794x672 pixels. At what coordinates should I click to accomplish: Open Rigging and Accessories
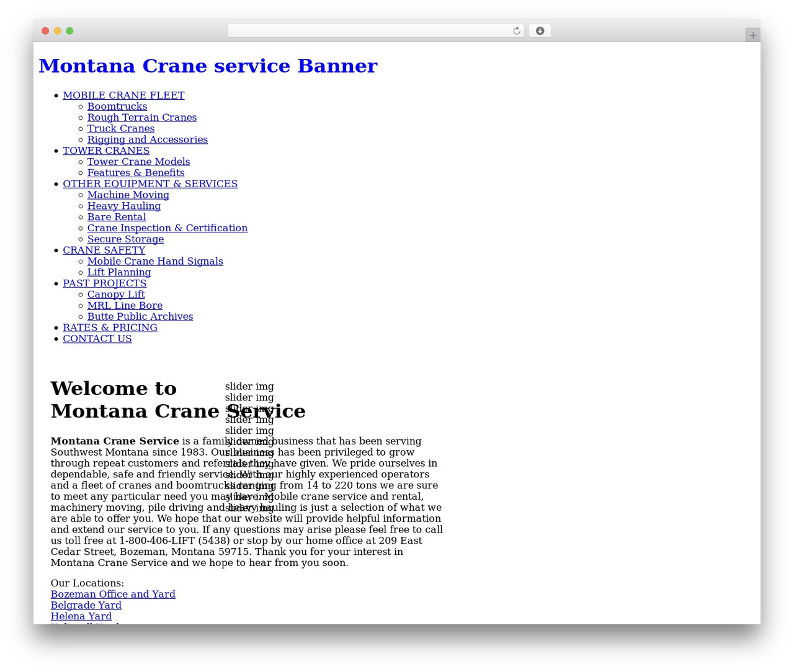[148, 140]
